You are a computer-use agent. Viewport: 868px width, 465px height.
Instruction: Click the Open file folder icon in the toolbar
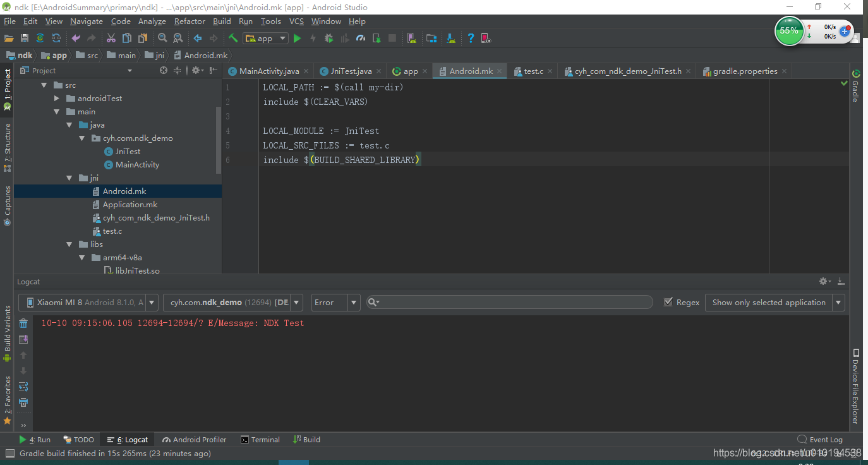(x=9, y=38)
